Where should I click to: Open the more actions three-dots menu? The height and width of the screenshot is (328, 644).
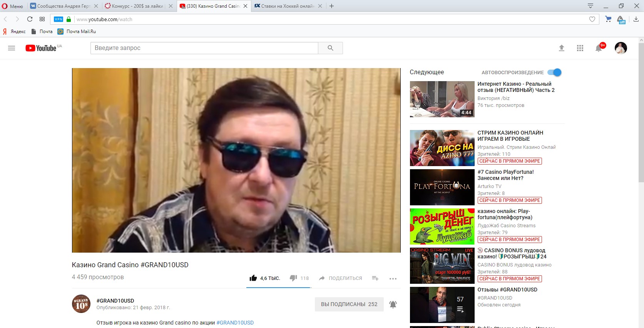click(393, 278)
